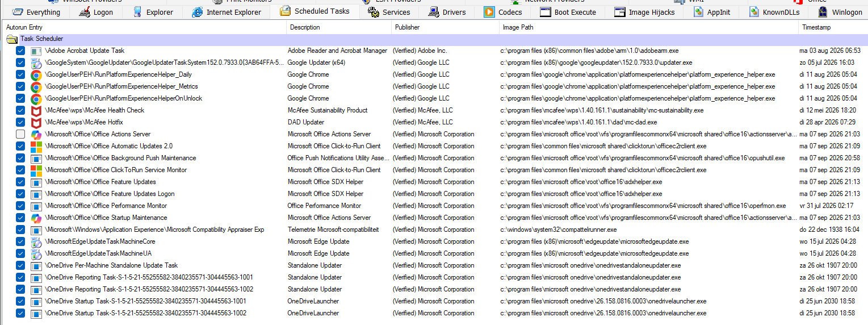Disable Microsoft Compatibility Appraiser Exp checkbox
Viewport: 868px width, 325px height.
click(x=20, y=230)
